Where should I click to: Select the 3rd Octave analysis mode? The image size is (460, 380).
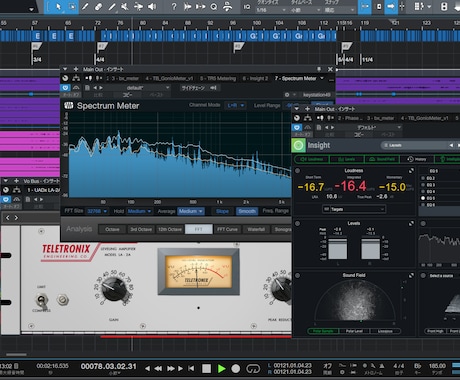(x=141, y=229)
